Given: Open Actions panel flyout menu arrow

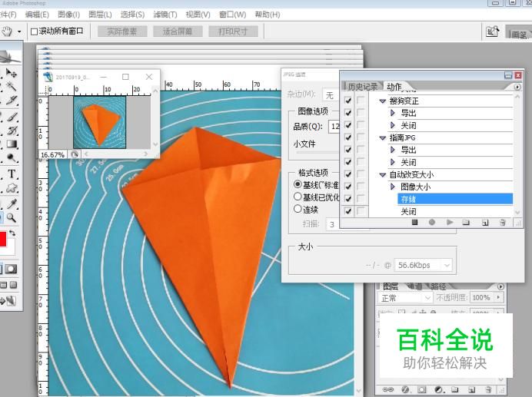Looking at the screenshot, I should tap(517, 87).
